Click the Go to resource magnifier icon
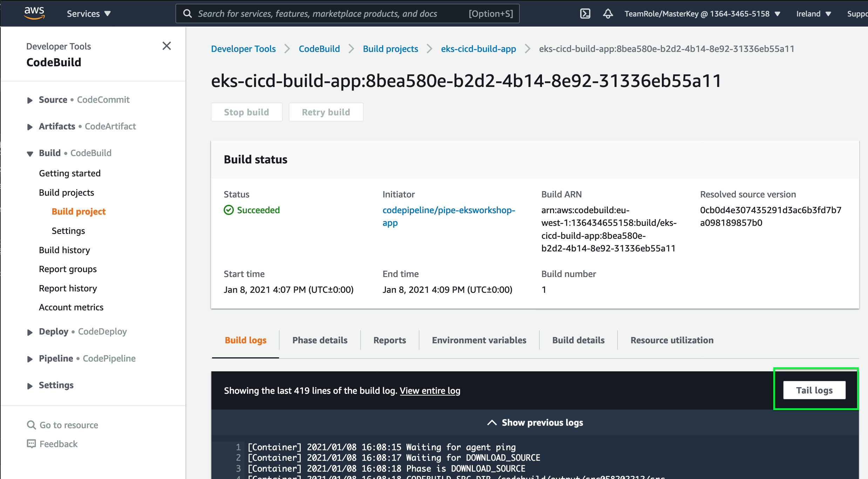 [31, 425]
